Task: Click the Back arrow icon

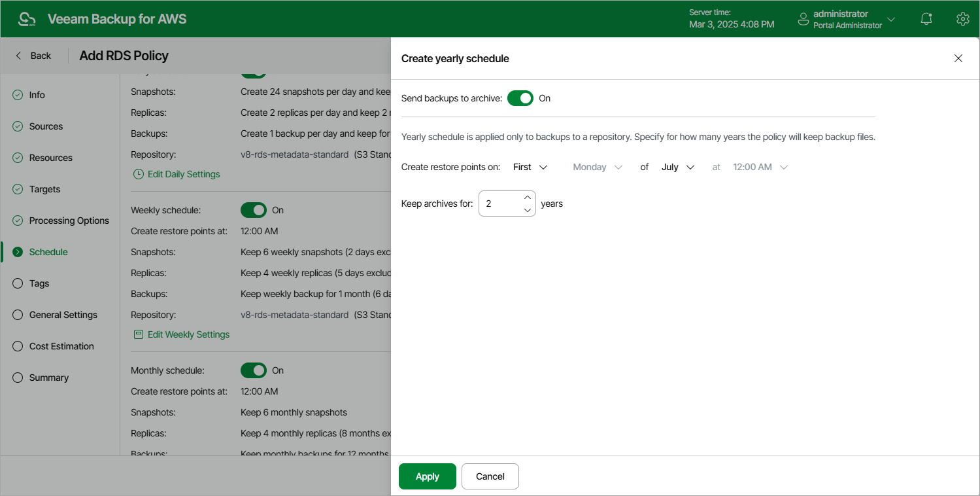Action: [18, 56]
